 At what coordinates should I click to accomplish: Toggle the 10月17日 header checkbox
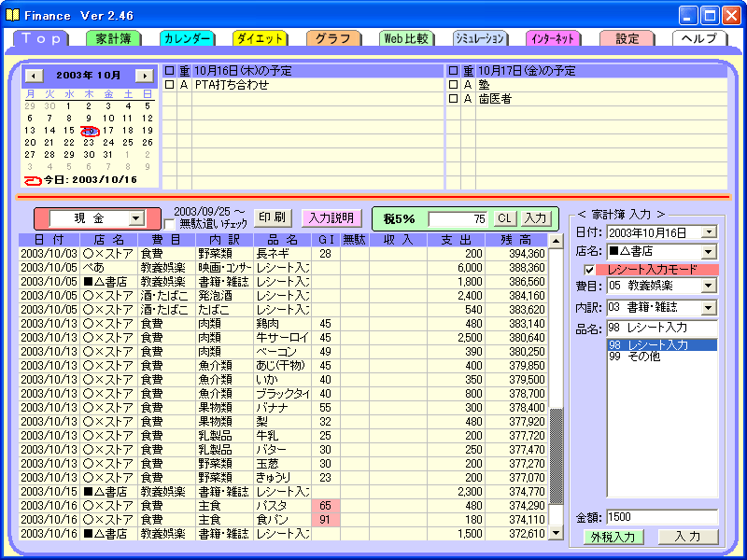[x=453, y=71]
